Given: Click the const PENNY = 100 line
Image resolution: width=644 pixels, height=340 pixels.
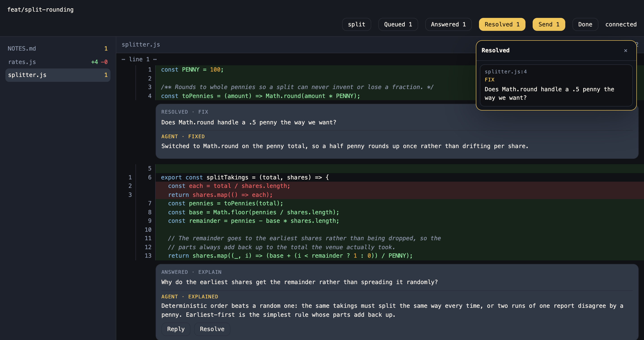Looking at the screenshot, I should 192,70.
